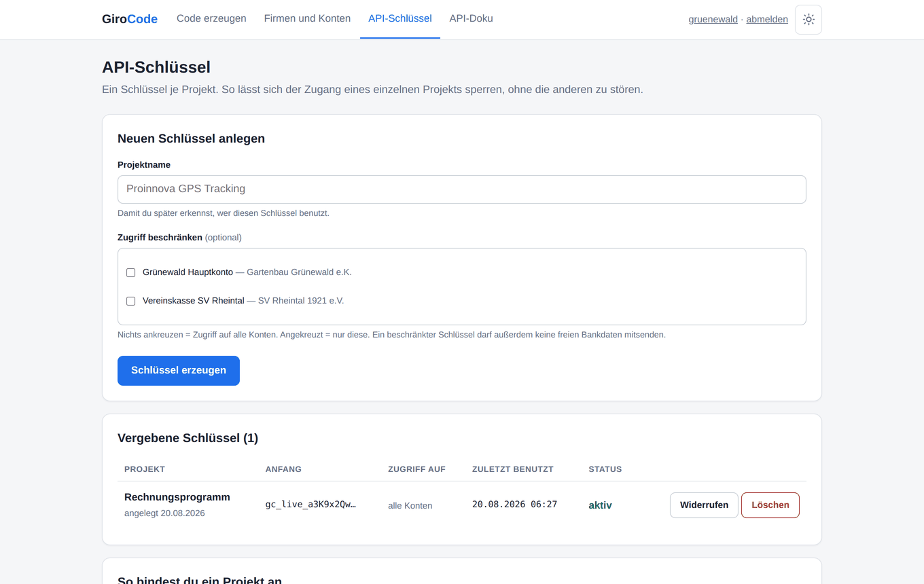The width and height of the screenshot is (924, 584).
Task: Click the Vergebene Schlüssel (1) heading
Action: pos(188,438)
